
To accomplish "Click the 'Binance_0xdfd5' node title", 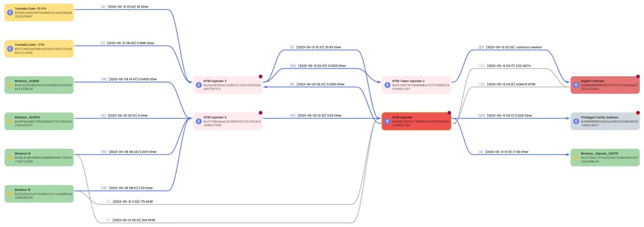I will pos(27,81).
